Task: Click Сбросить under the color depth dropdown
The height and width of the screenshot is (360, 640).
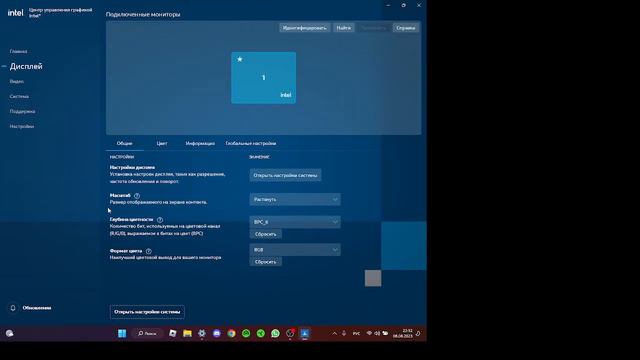Action: (266, 234)
